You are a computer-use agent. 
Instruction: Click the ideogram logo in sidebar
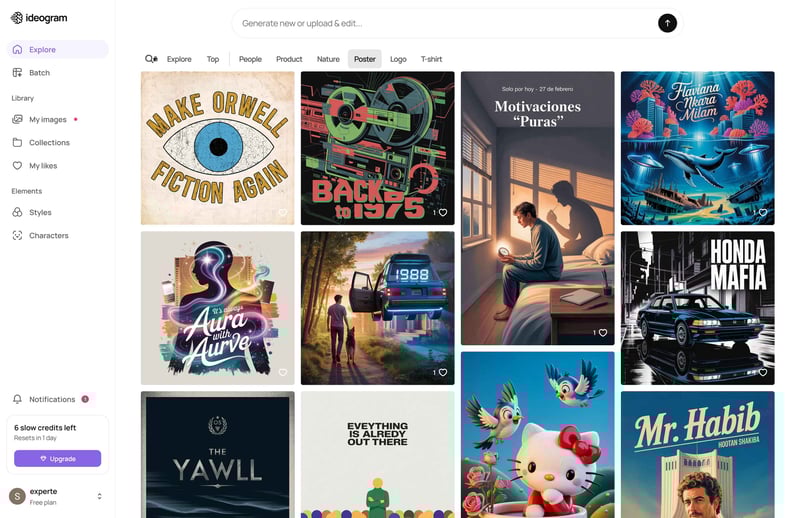pos(37,17)
